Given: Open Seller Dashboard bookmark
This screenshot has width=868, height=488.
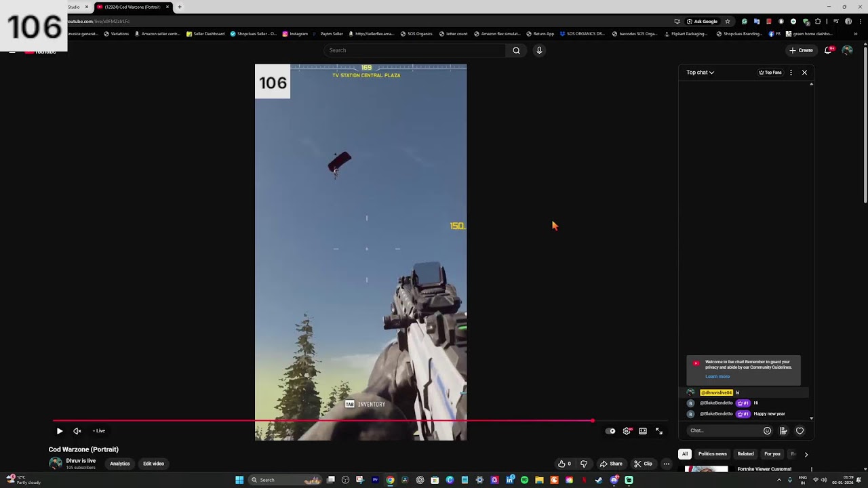Looking at the screenshot, I should 205,34.
